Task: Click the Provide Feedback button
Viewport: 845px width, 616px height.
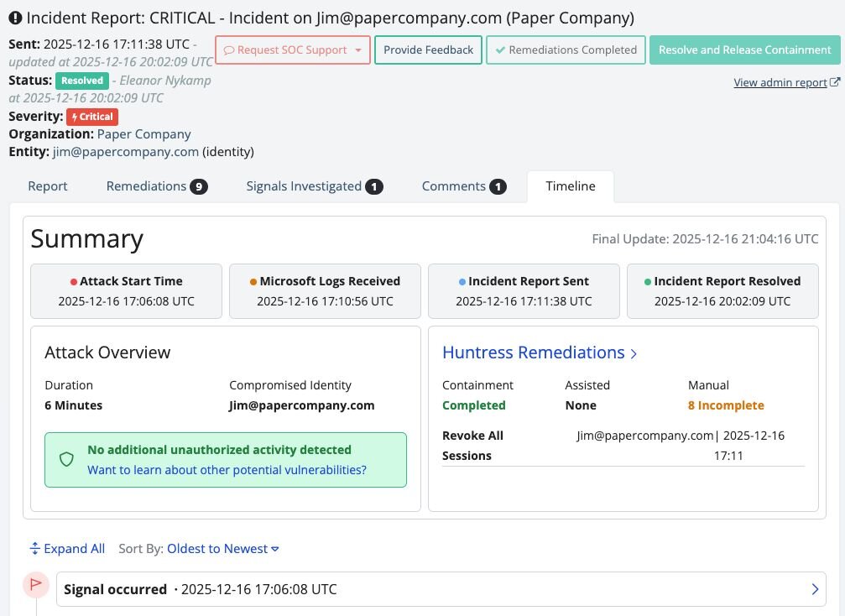Action: click(x=428, y=50)
